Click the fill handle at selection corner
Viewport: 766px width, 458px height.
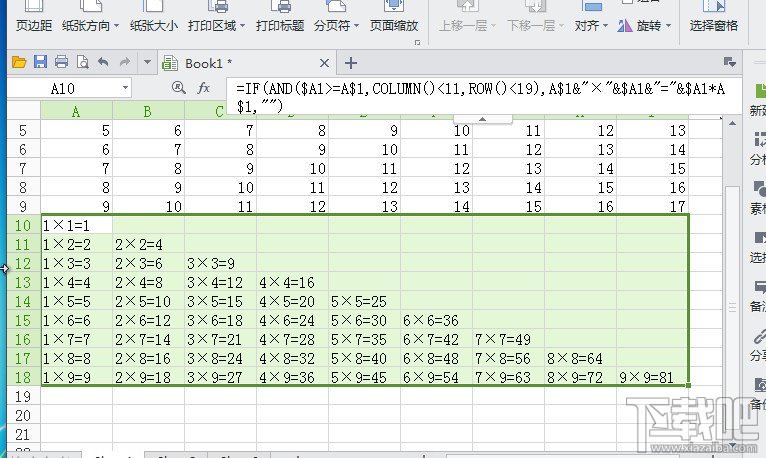coord(688,385)
